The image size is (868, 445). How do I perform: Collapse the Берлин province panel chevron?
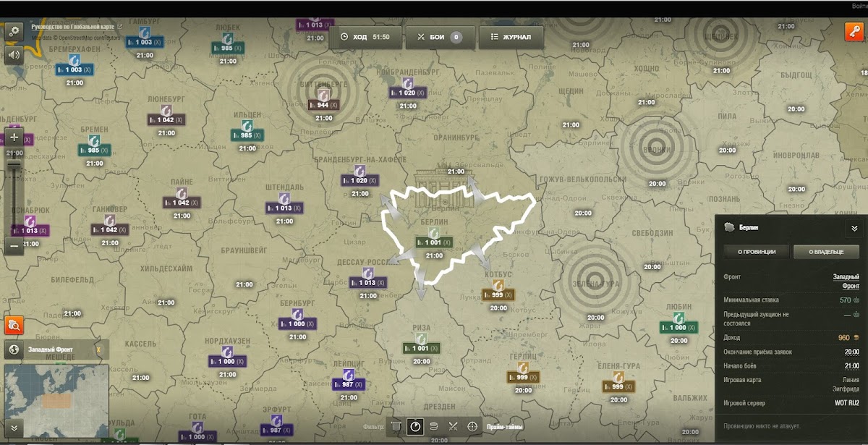854,228
